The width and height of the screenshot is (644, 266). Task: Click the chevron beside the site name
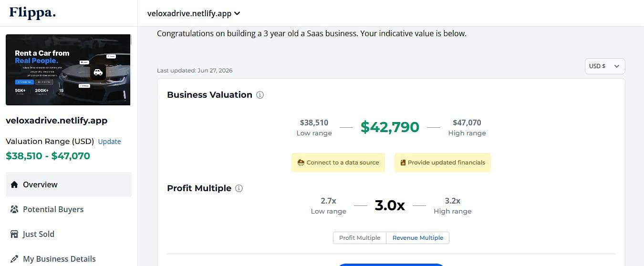click(237, 13)
